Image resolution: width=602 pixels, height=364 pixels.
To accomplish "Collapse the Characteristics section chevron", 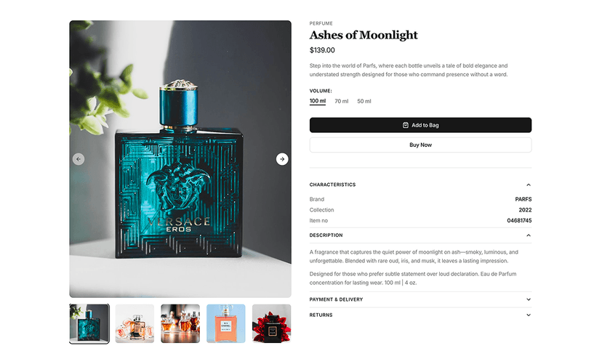I will [529, 185].
